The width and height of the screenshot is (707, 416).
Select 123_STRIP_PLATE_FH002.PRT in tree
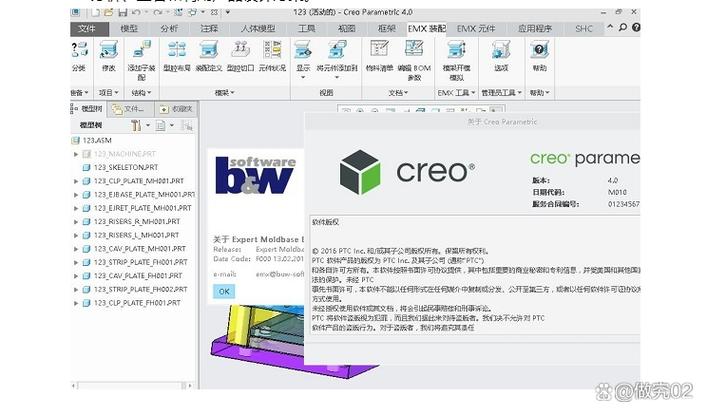(135, 289)
